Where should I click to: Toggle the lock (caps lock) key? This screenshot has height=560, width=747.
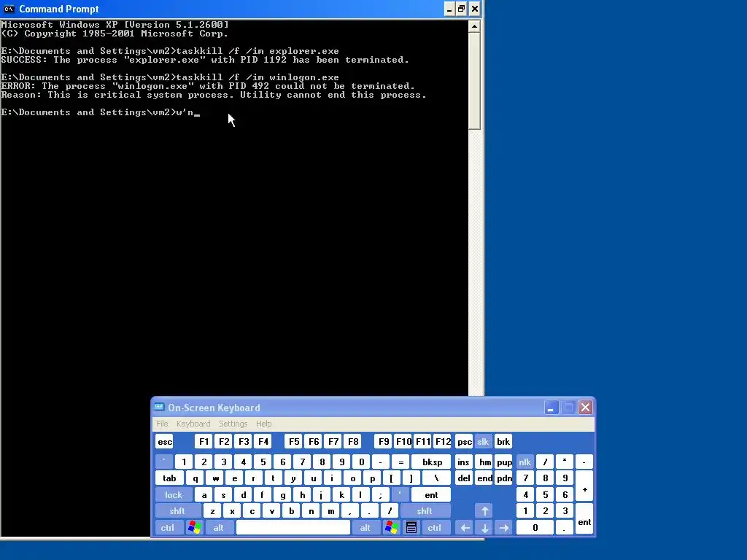[x=174, y=495]
